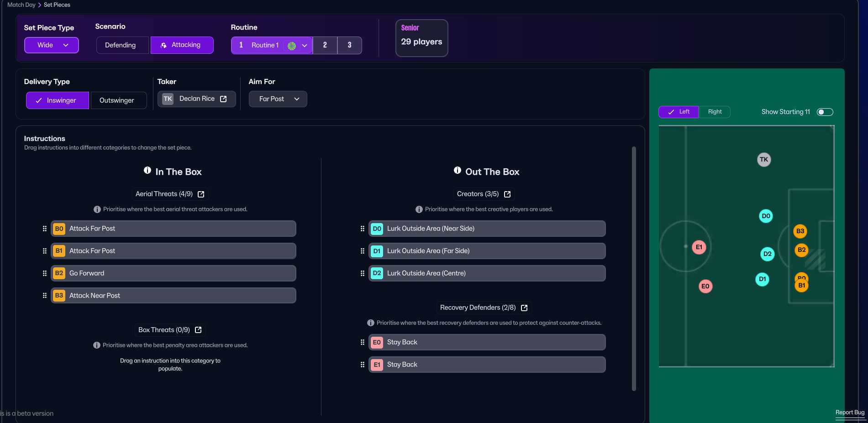Toggle the Show Starting 11 switch
This screenshot has width=868, height=423.
click(x=825, y=112)
